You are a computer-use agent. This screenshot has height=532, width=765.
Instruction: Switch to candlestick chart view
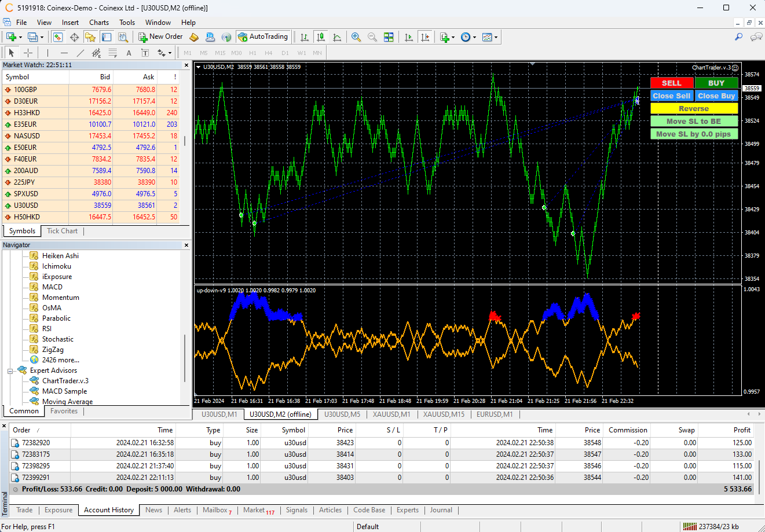coord(321,37)
